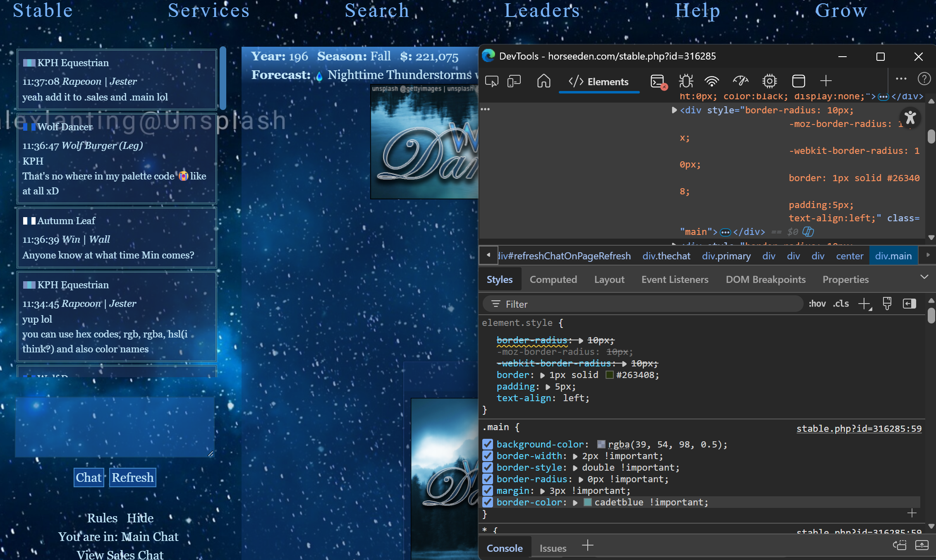Uncheck the background-color property checkbox
936x560 pixels.
[x=488, y=444]
